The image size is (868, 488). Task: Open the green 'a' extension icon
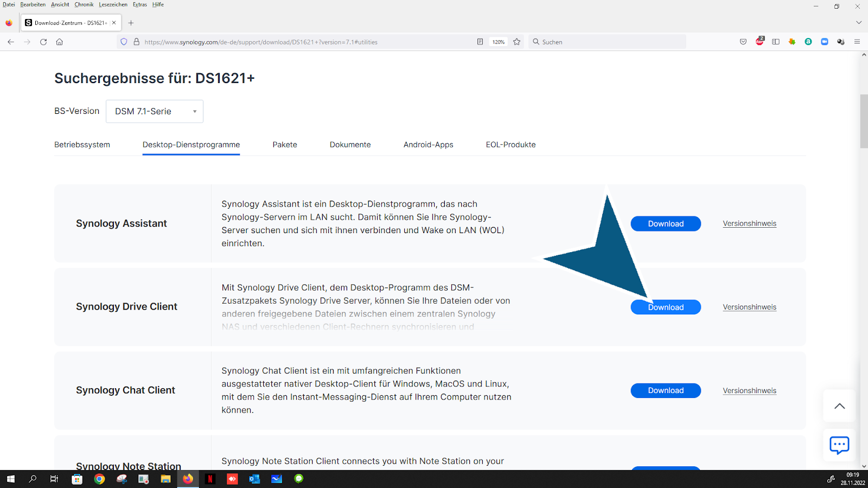pyautogui.click(x=808, y=42)
